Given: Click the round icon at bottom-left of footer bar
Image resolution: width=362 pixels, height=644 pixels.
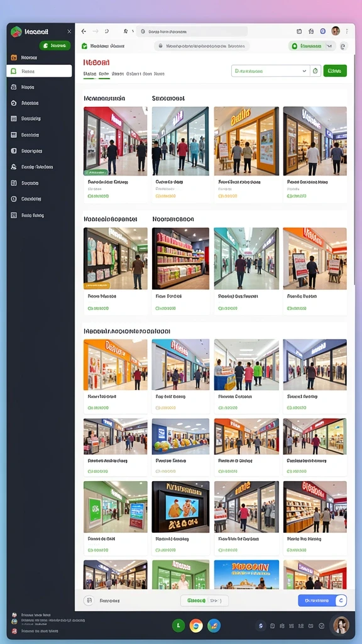Looking at the screenshot, I should pos(88,601).
